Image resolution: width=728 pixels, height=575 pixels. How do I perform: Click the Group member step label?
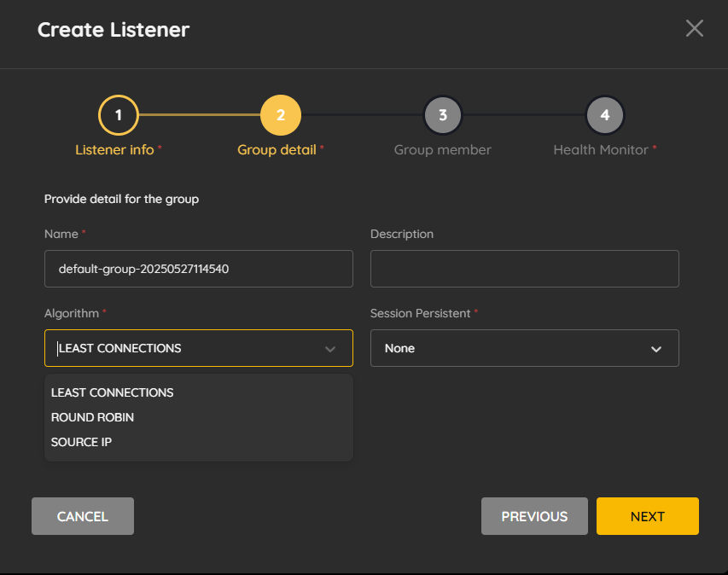tap(442, 150)
